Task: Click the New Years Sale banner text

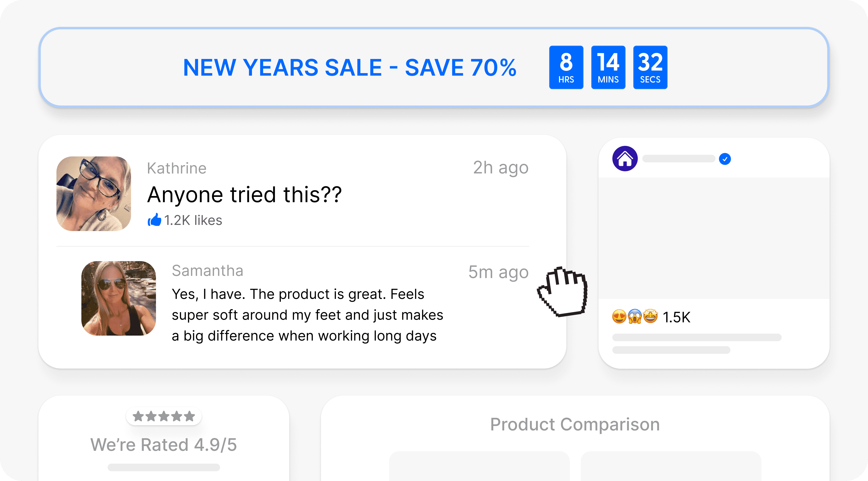Action: (x=349, y=68)
